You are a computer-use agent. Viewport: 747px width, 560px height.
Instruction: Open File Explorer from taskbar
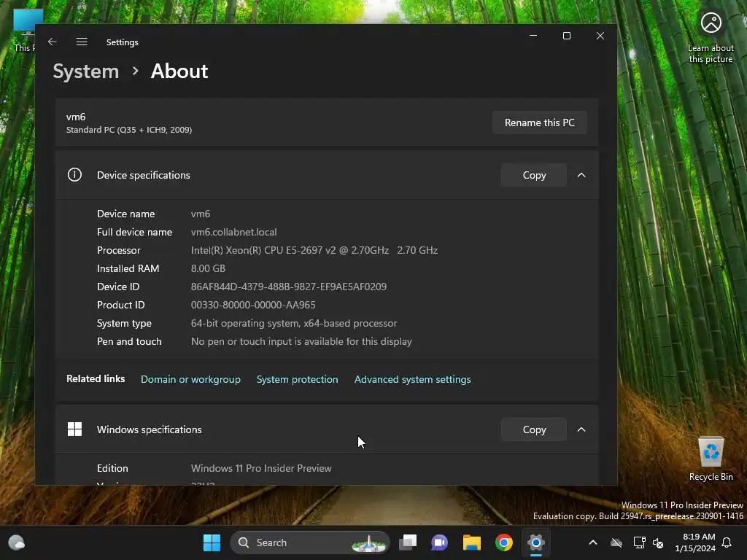tap(472, 542)
